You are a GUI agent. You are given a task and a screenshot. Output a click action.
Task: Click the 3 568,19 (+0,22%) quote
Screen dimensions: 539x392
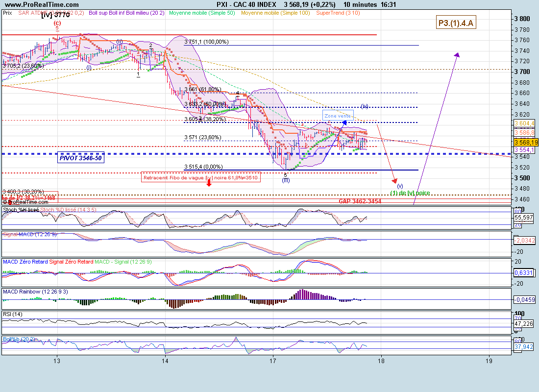[x=310, y=4]
